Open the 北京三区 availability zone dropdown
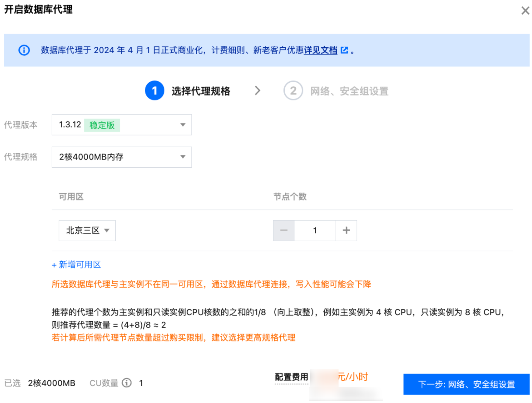The height and width of the screenshot is (403, 532). (x=87, y=231)
